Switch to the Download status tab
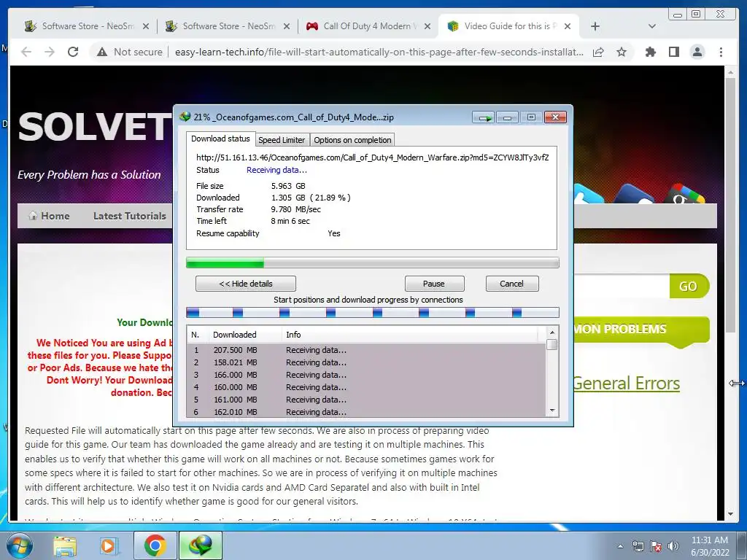Image resolution: width=747 pixels, height=560 pixels. coord(220,139)
